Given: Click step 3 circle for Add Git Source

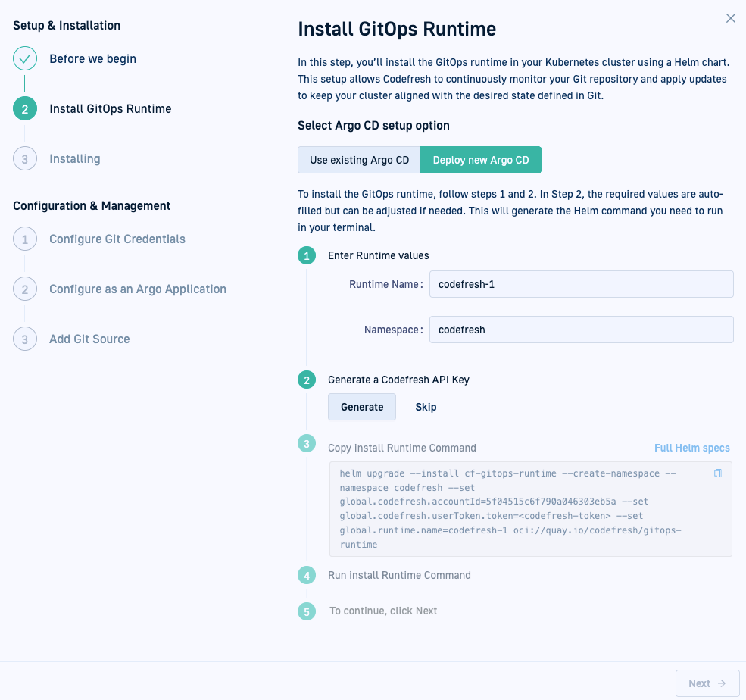Looking at the screenshot, I should pyautogui.click(x=25, y=339).
